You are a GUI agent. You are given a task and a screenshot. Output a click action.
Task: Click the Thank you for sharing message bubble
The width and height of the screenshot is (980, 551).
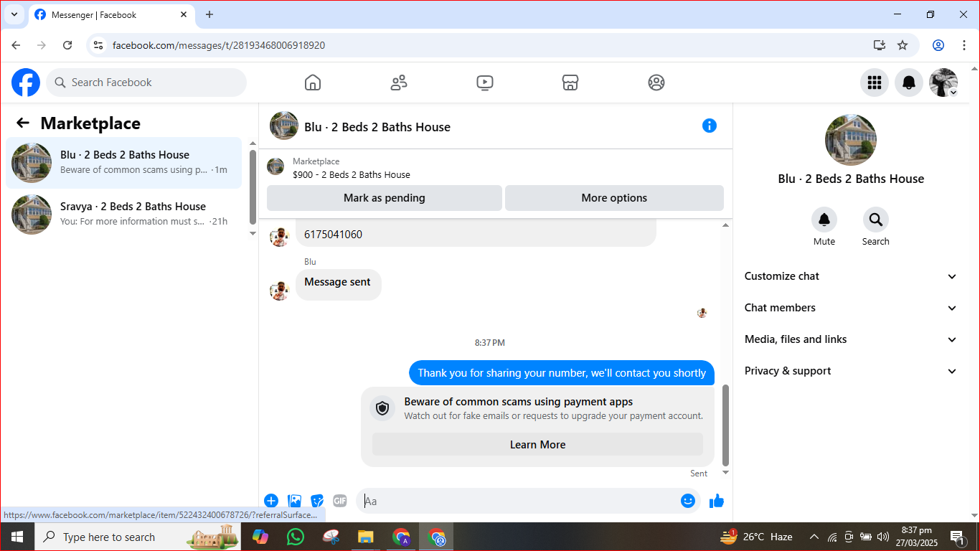click(x=562, y=373)
